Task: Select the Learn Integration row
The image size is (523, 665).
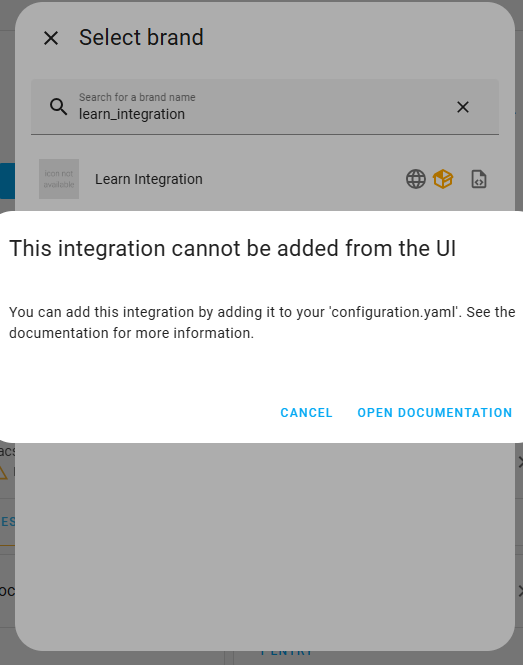Action: (265, 179)
